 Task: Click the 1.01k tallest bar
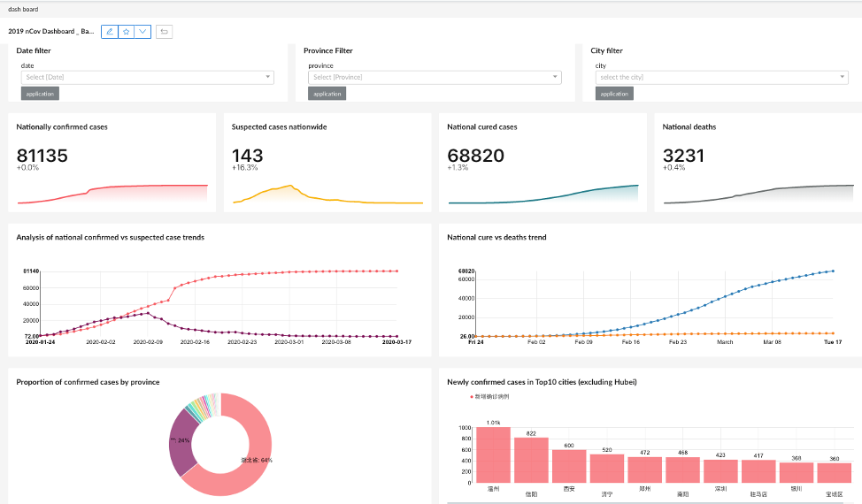493,455
